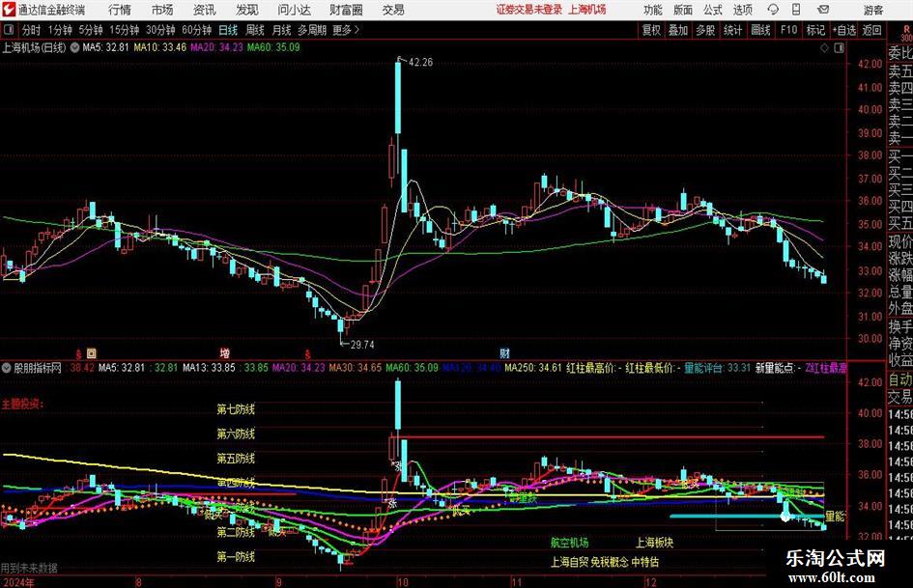Click the 增 event marker on chart
Screen dimensions: 913x588
pyautogui.click(x=224, y=352)
